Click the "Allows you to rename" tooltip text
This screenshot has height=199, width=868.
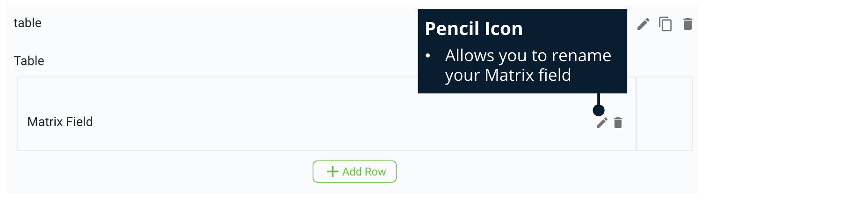pyautogui.click(x=528, y=56)
